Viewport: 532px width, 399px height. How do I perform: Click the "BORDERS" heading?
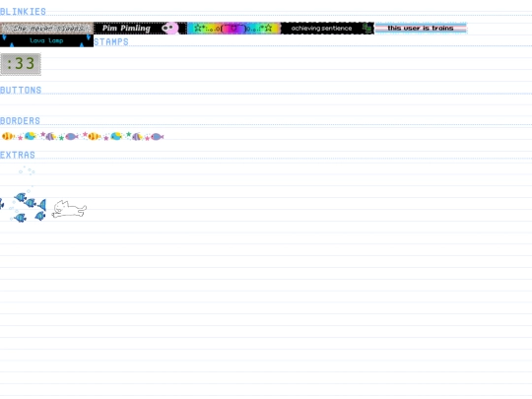click(20, 121)
